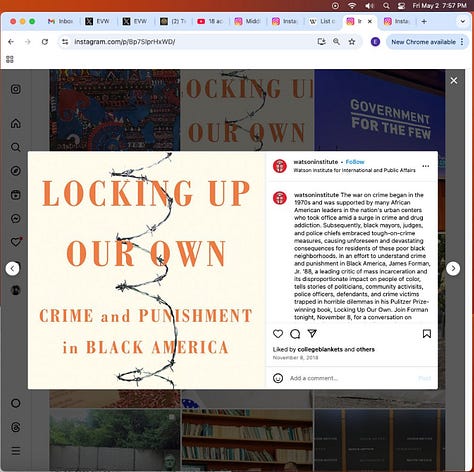Click the browser Back arrow

[11, 42]
